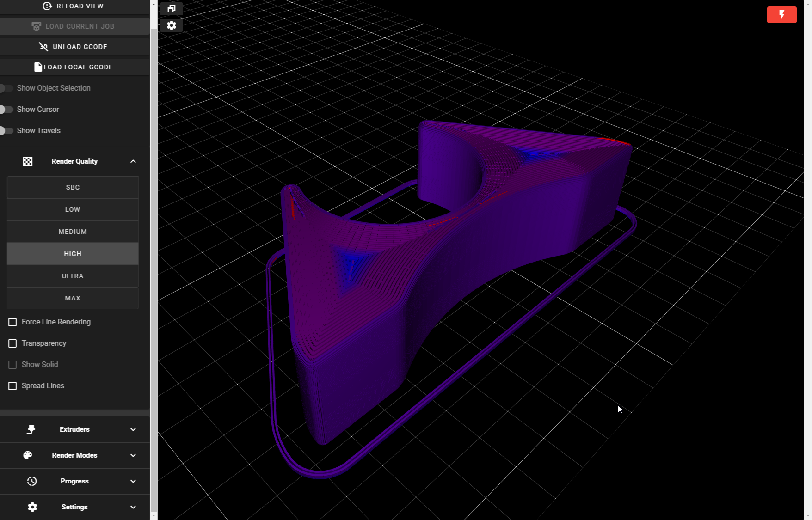Check Force Line Rendering box

[12, 322]
